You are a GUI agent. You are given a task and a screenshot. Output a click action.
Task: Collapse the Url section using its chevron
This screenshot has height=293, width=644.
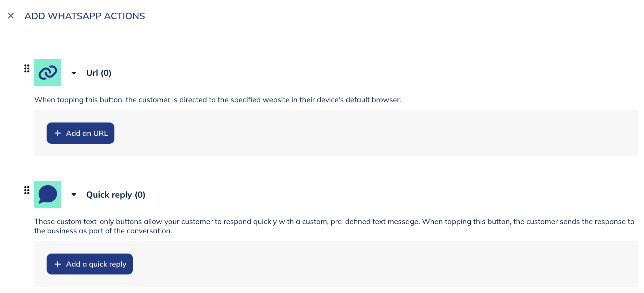(74, 73)
